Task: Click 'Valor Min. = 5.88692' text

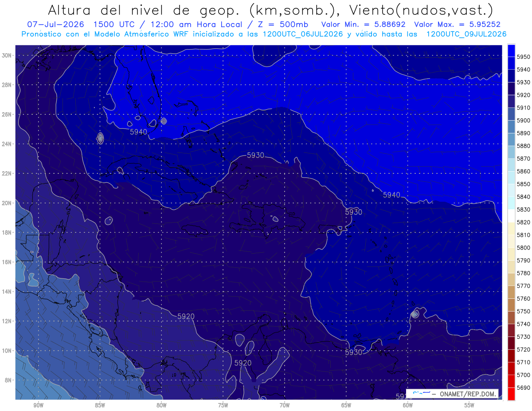Action: coord(364,24)
